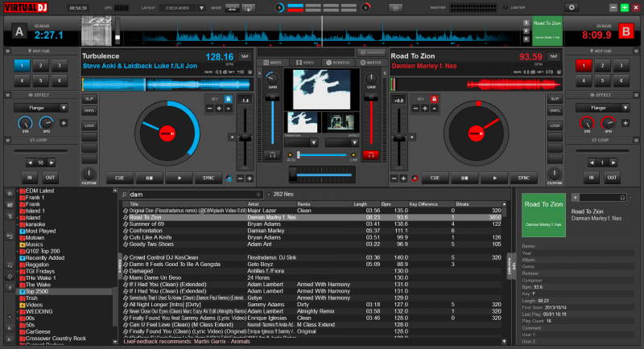Set loop Out on deck A
644x349 pixels.
(x=50, y=178)
